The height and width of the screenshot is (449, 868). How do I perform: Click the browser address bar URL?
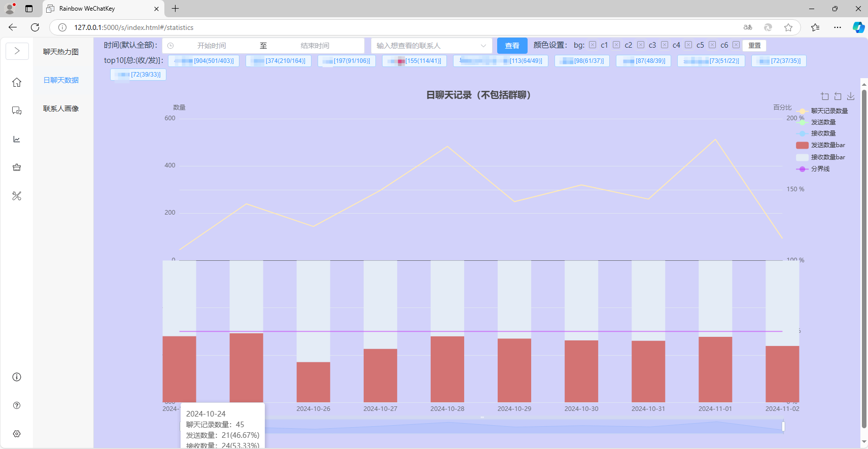[x=134, y=27]
